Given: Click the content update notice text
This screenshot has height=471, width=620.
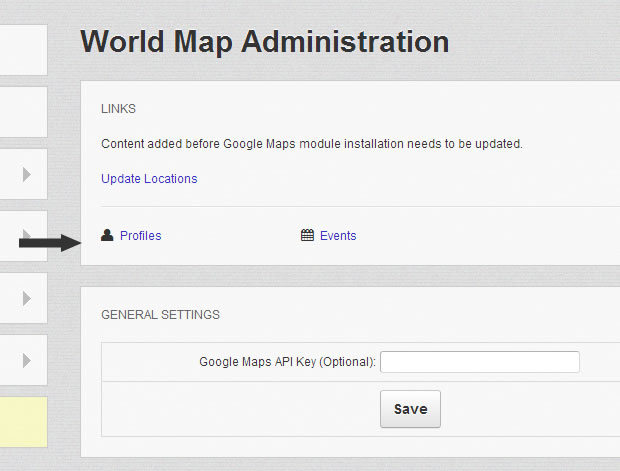Looking at the screenshot, I should (x=311, y=144).
